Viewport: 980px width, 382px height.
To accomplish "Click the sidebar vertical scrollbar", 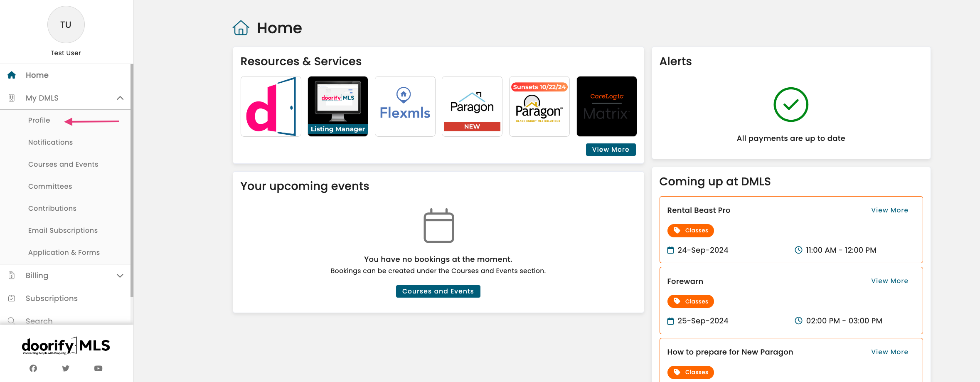I will tap(132, 180).
